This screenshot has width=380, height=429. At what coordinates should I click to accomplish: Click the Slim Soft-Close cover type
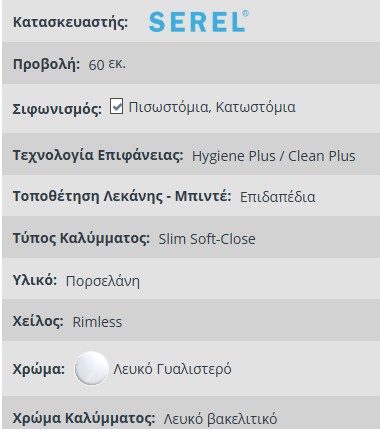tap(207, 239)
